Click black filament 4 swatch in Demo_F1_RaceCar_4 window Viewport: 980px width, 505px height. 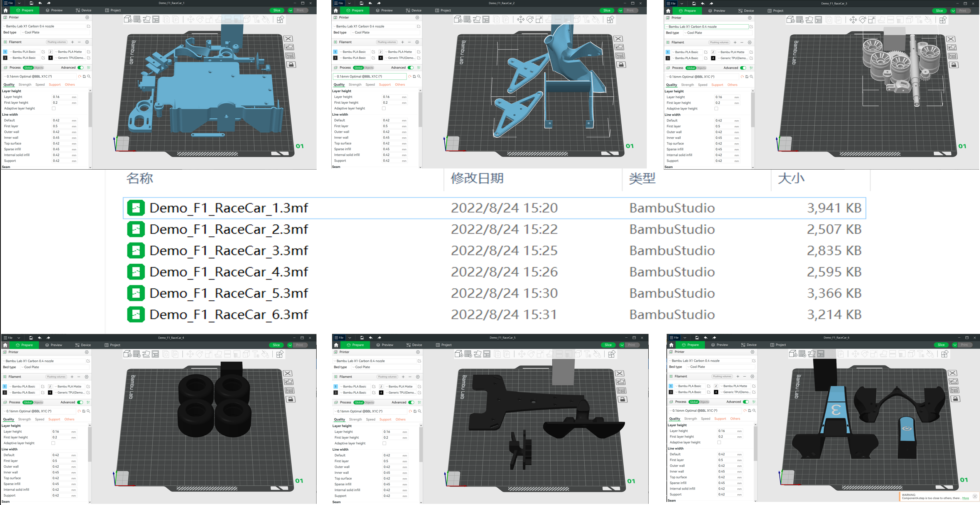pyautogui.click(x=50, y=392)
